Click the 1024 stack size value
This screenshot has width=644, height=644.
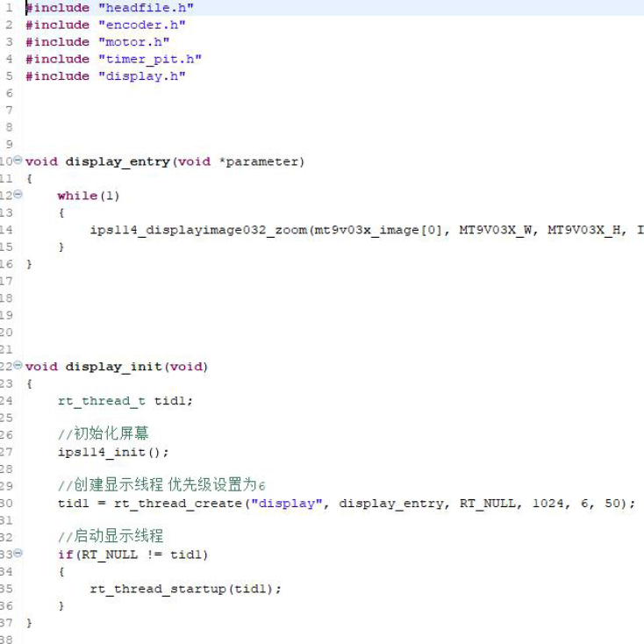(x=547, y=504)
